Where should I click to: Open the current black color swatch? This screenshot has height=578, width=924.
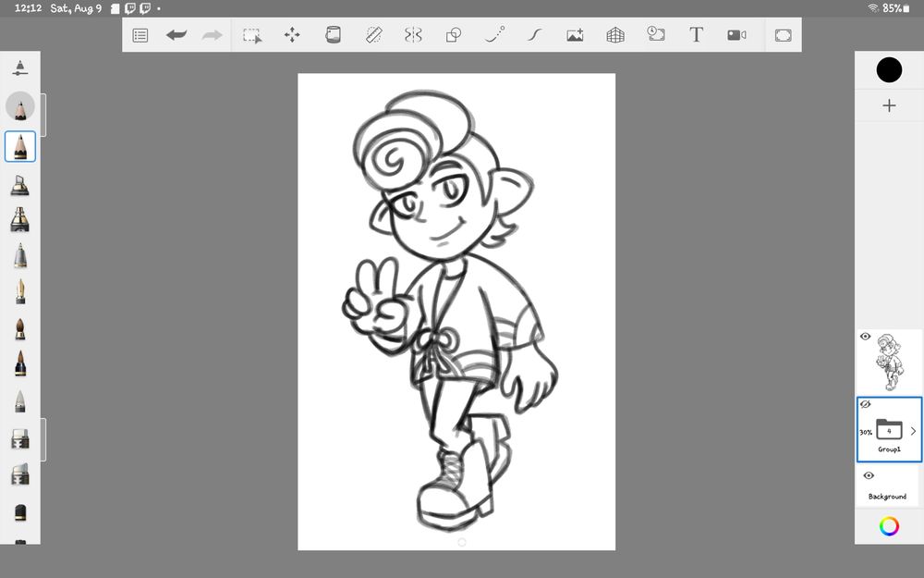[889, 70]
